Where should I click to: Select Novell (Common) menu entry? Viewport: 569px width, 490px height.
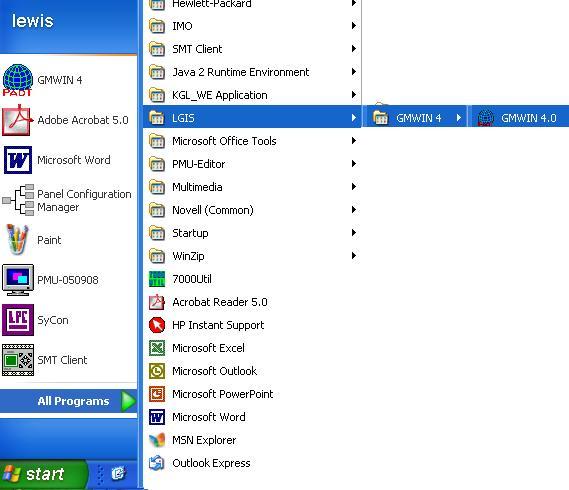[x=252, y=210]
